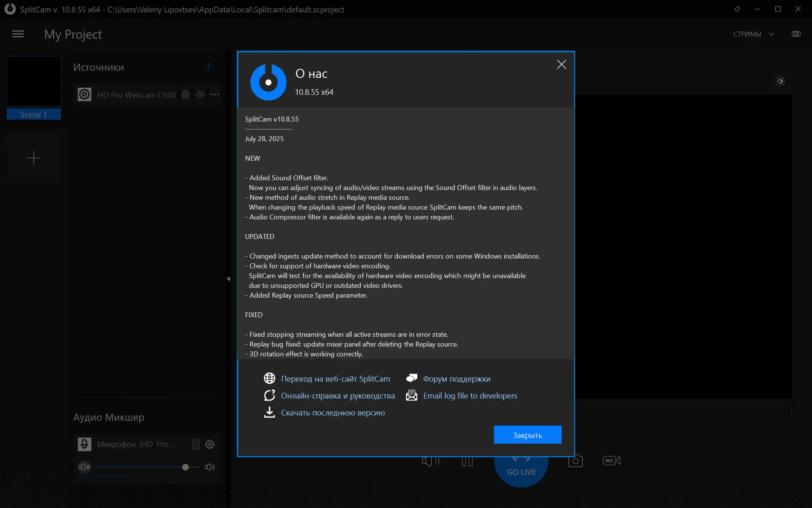Toggle visibility of HD Pro Webcam C920

[200, 94]
